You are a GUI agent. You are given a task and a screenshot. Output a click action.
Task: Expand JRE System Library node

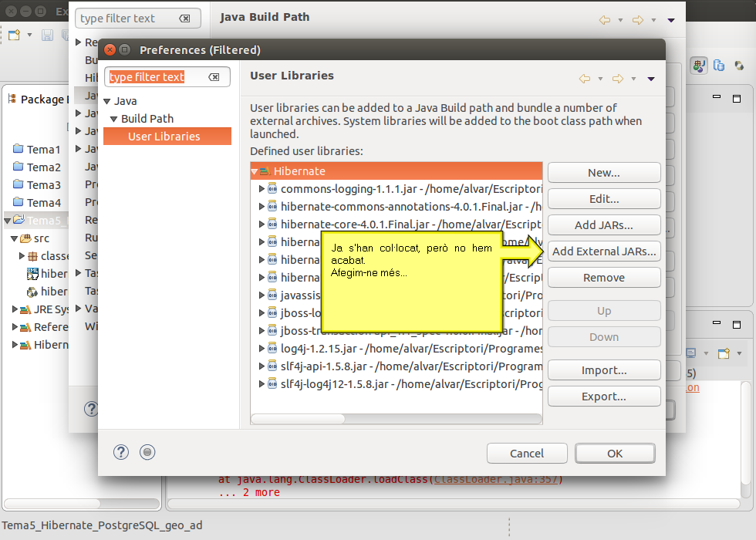pyautogui.click(x=15, y=309)
